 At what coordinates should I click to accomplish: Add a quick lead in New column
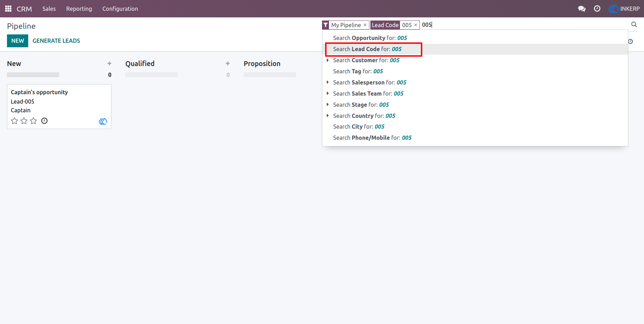point(109,64)
